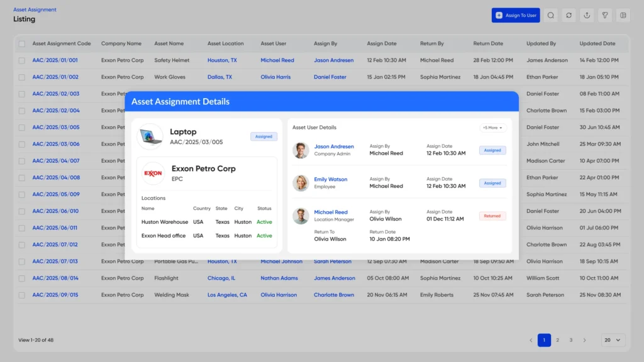Click the Exxon company logo
Image resolution: width=644 pixels, height=362 pixels.
click(153, 173)
